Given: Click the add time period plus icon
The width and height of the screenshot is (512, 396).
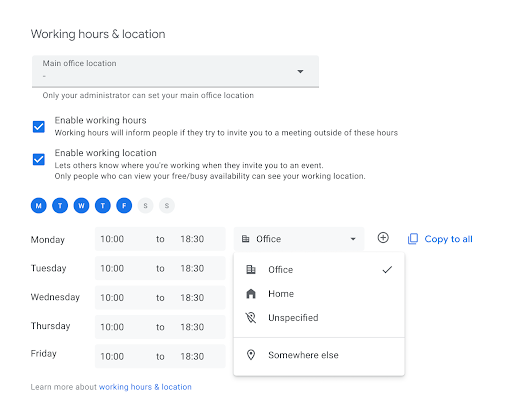Looking at the screenshot, I should coord(383,238).
